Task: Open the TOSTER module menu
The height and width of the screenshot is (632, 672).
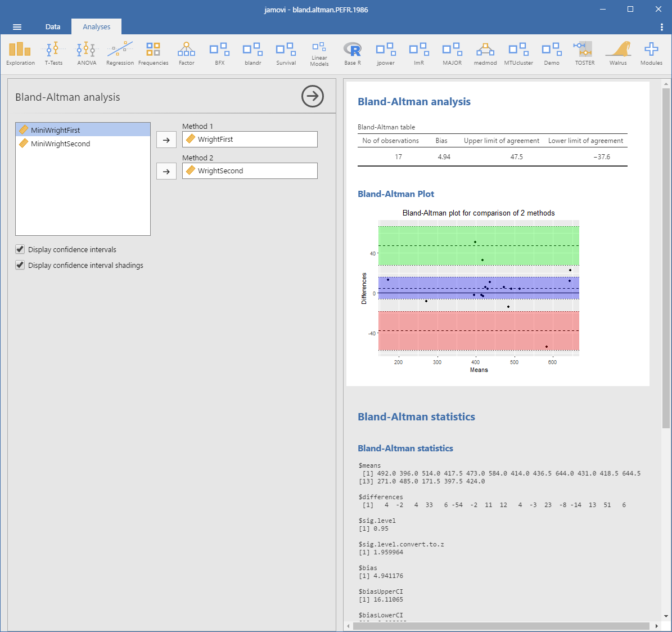Action: (585, 53)
